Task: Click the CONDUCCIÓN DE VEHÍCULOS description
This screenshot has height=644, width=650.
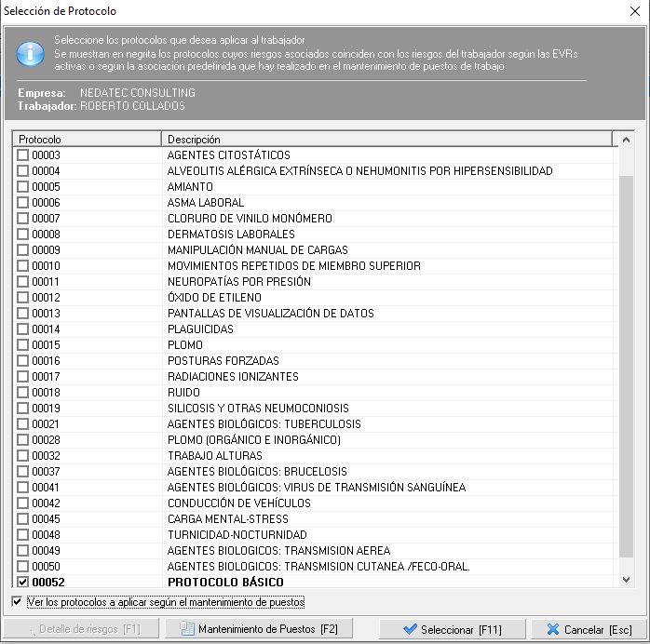Action: pyautogui.click(x=238, y=503)
